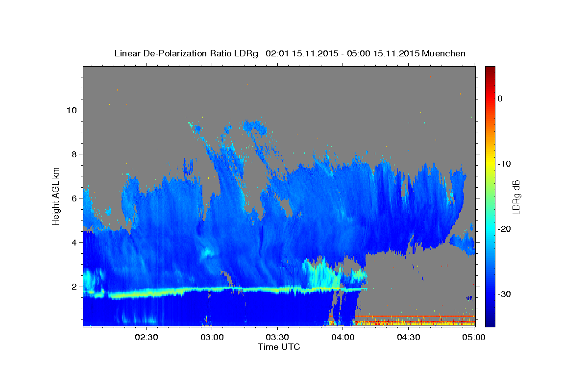588x392 pixels.
Task: Click the height tick label '10'
Action: 72,110
